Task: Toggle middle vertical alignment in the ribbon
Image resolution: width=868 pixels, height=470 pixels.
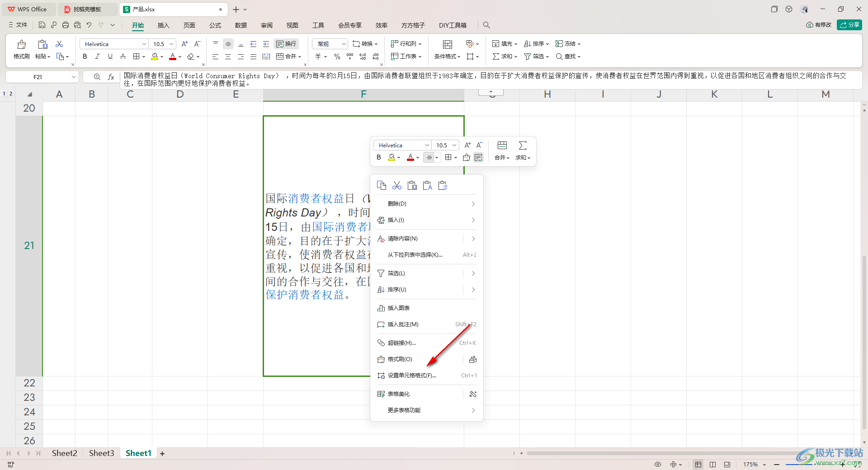Action: [228, 44]
